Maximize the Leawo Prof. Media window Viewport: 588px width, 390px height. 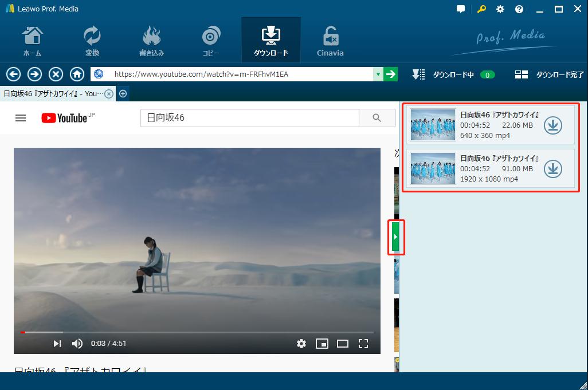point(559,9)
